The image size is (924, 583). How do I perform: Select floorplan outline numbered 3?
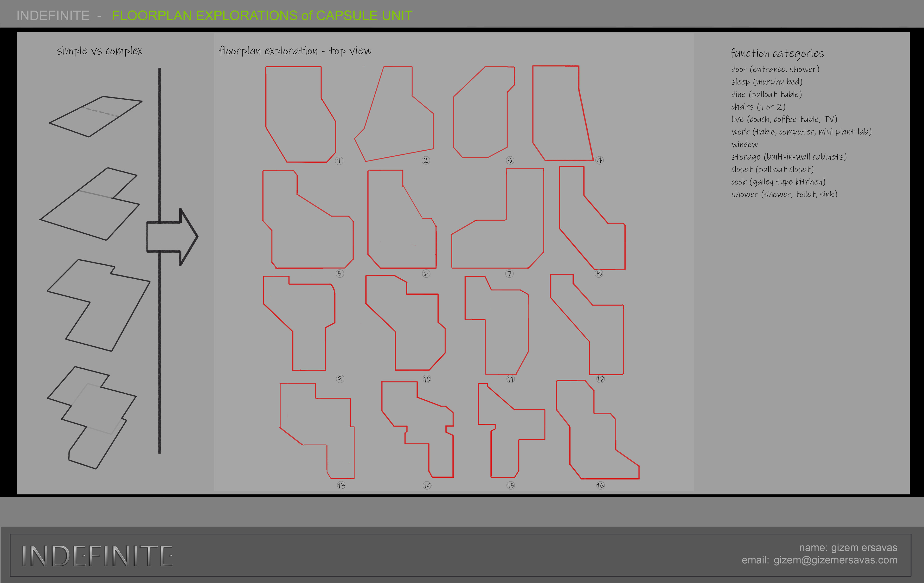pos(484,112)
